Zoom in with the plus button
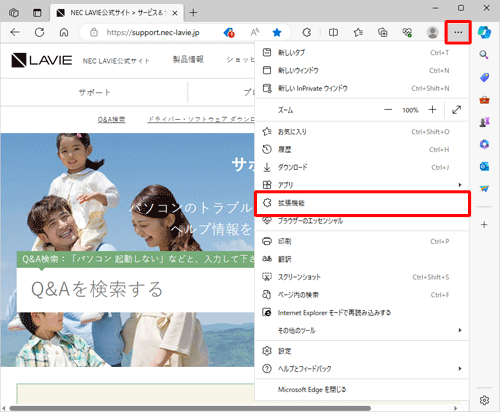The image size is (500, 412). (432, 110)
